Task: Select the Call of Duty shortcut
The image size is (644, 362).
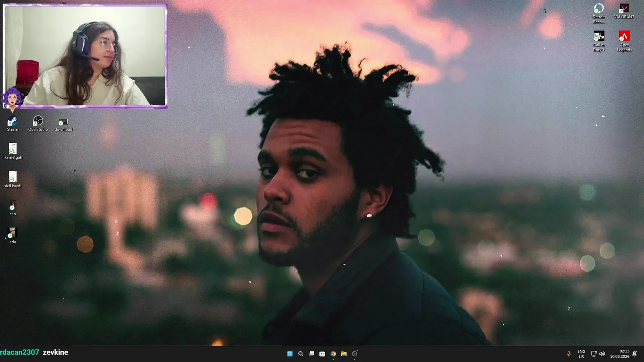Action: (x=599, y=41)
